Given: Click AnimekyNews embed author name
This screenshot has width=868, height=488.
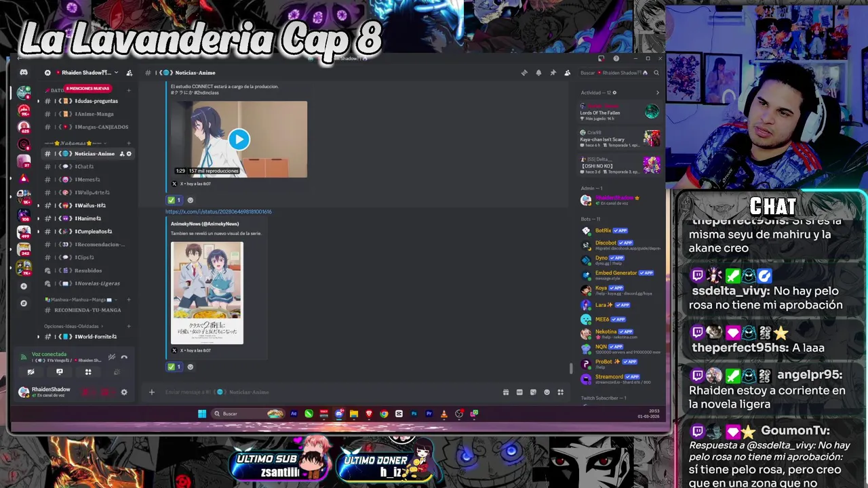Looking at the screenshot, I should click(205, 224).
